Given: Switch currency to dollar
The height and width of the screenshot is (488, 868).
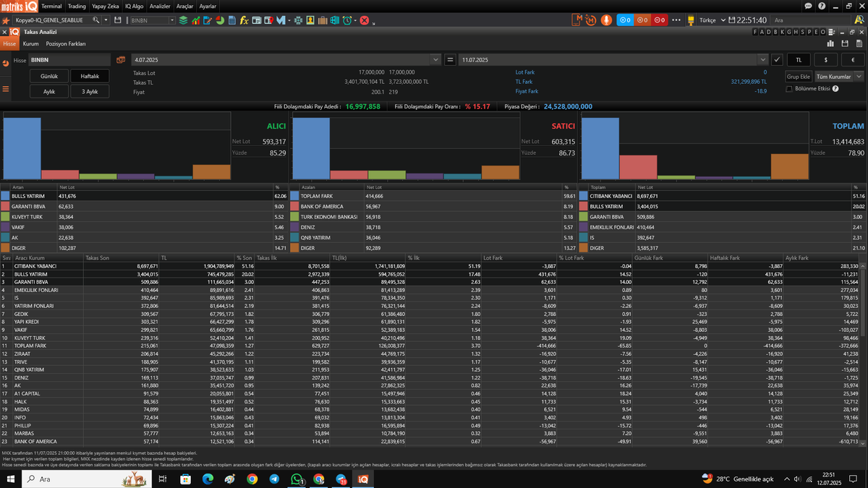Looking at the screenshot, I should pyautogui.click(x=825, y=59).
